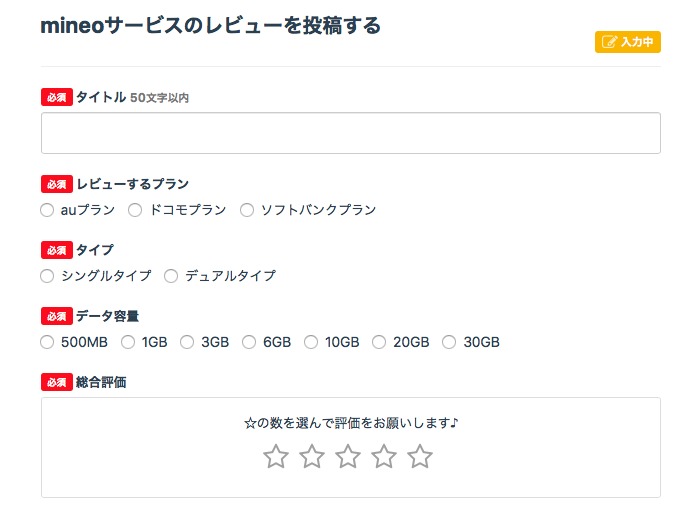Choose the シングルタイプ option

pyautogui.click(x=47, y=276)
